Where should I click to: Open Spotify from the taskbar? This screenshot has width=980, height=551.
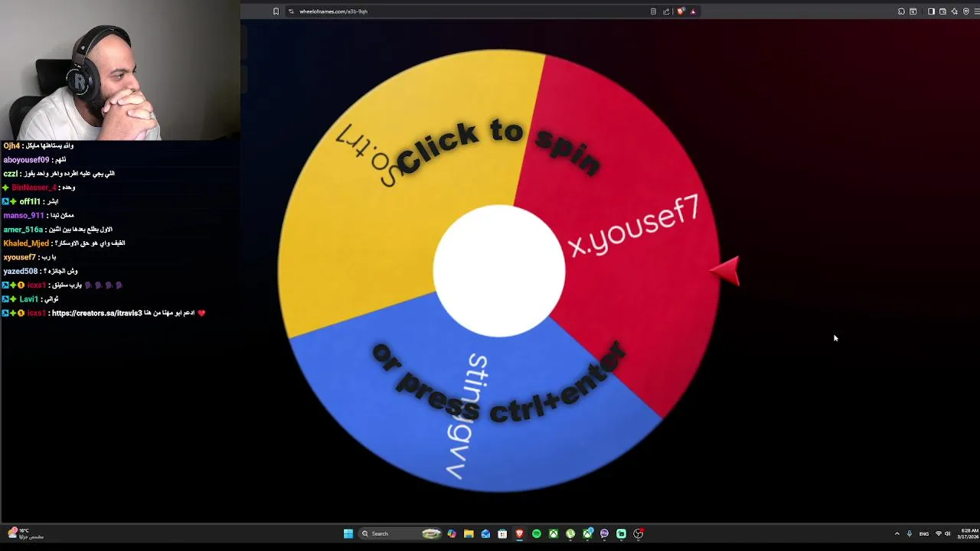pos(537,533)
